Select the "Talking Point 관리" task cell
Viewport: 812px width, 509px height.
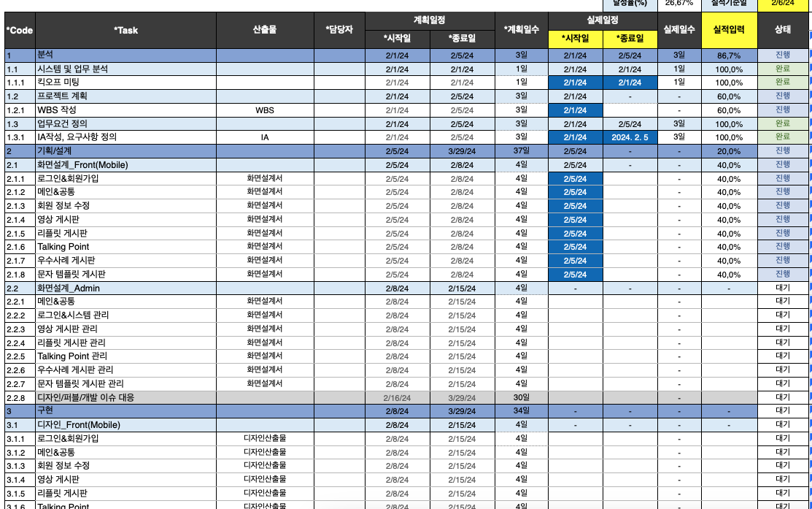125,356
